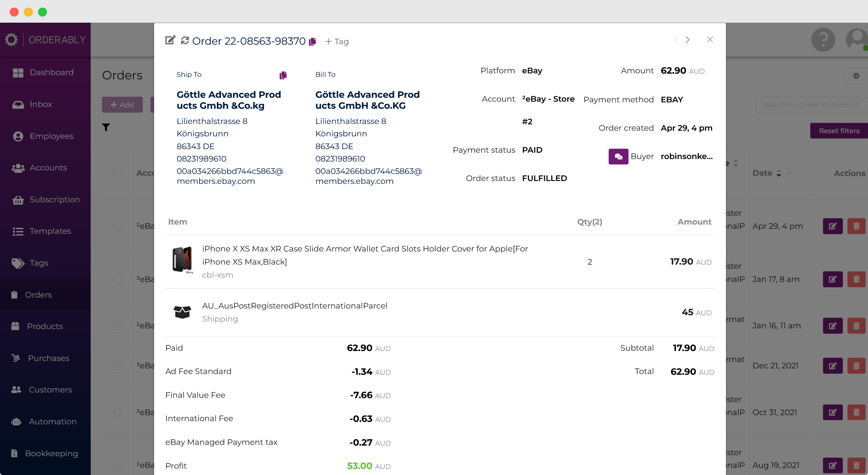Click SKU text cbl-xsm
This screenshot has width=868, height=475.
pos(218,275)
